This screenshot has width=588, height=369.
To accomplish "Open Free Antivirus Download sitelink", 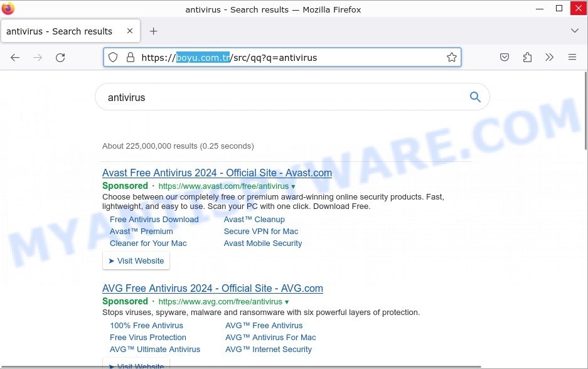I will tap(154, 220).
